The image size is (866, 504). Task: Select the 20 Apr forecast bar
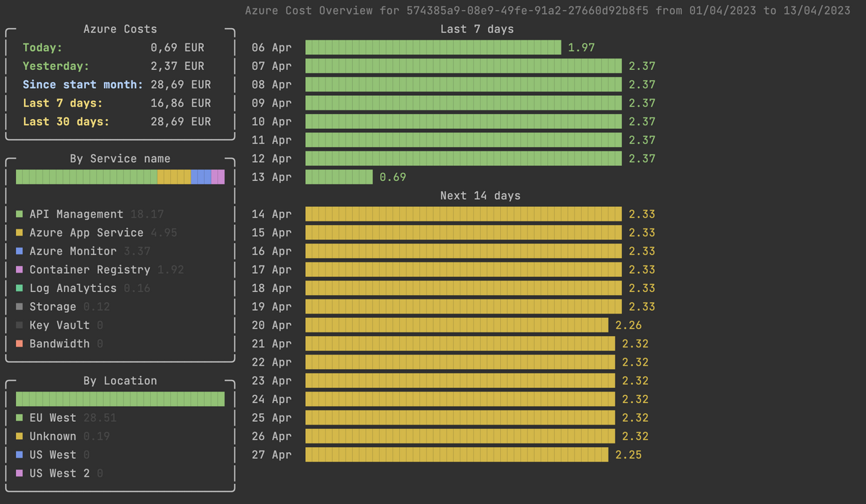(457, 325)
